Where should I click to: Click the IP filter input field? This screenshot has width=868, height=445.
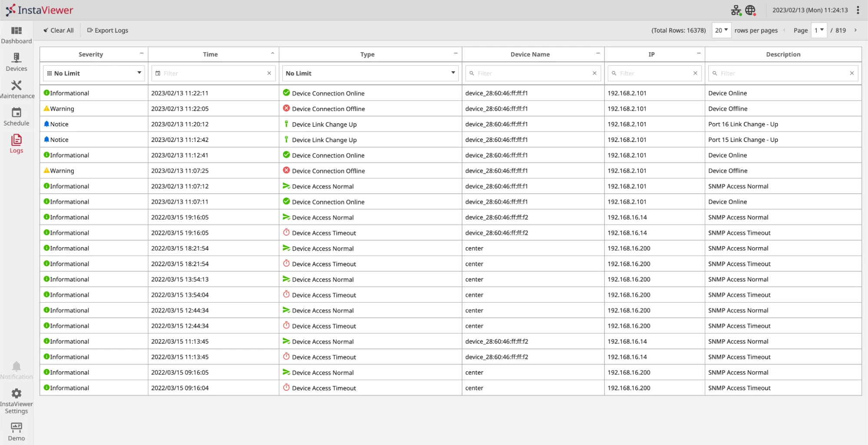pyautogui.click(x=654, y=73)
